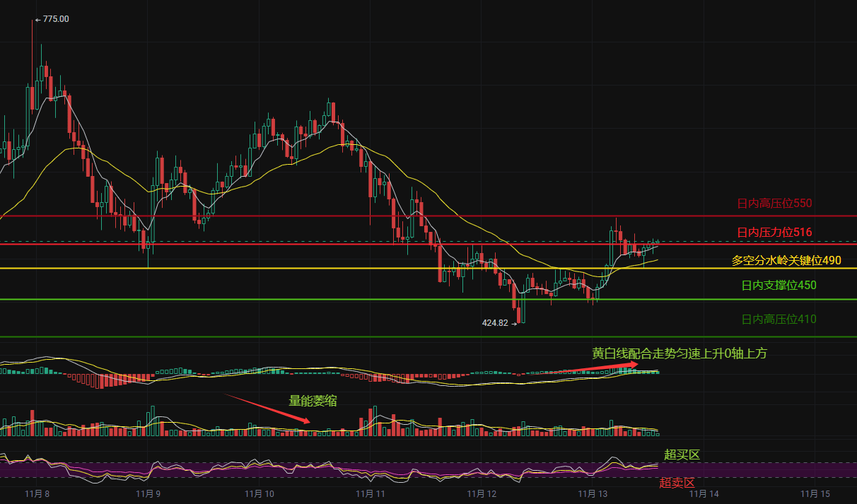Click the 11月 8 date axis label
Screen dimensions: 857x504
click(x=37, y=493)
